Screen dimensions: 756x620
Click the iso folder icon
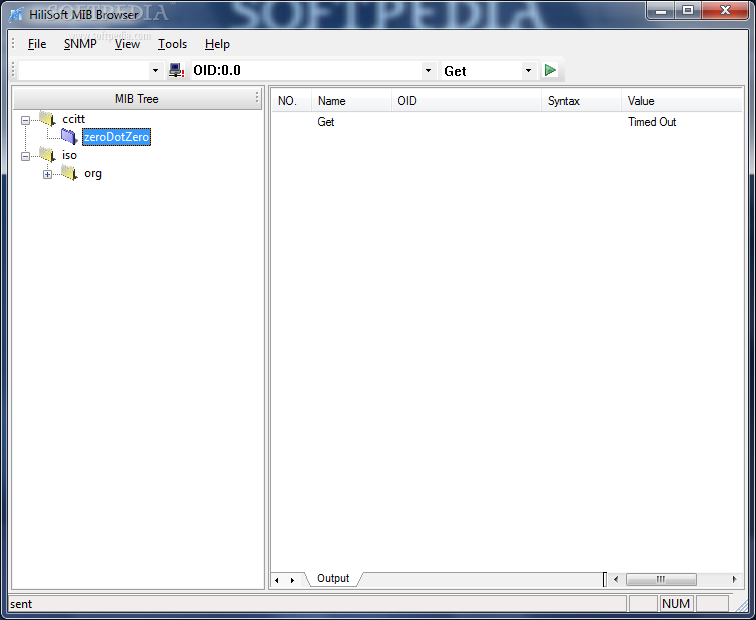click(47, 155)
